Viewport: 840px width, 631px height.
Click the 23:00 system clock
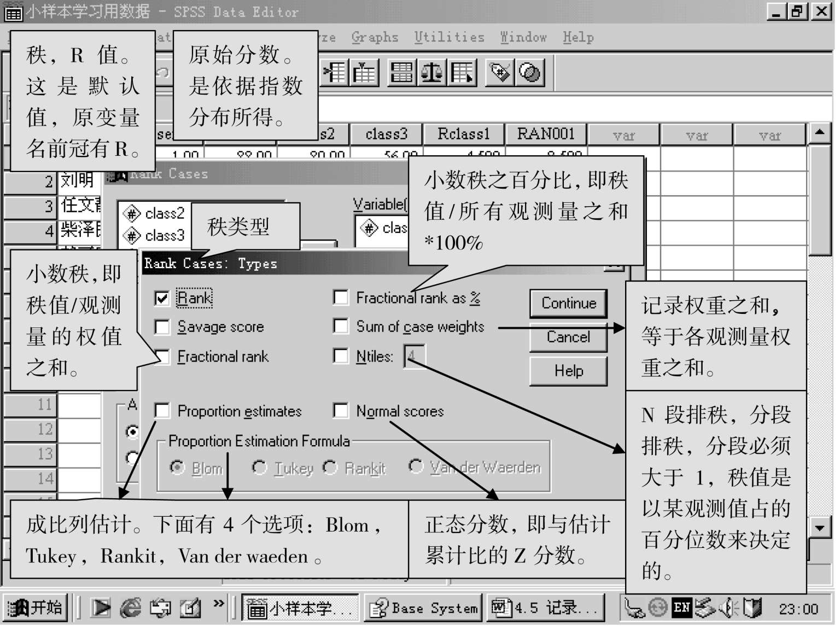[798, 609]
